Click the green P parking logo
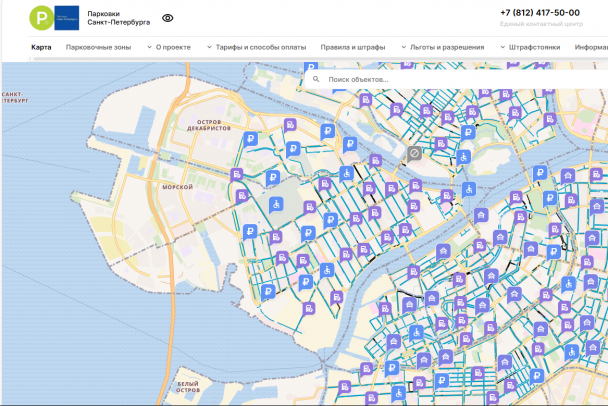The height and width of the screenshot is (406, 608). [41, 17]
